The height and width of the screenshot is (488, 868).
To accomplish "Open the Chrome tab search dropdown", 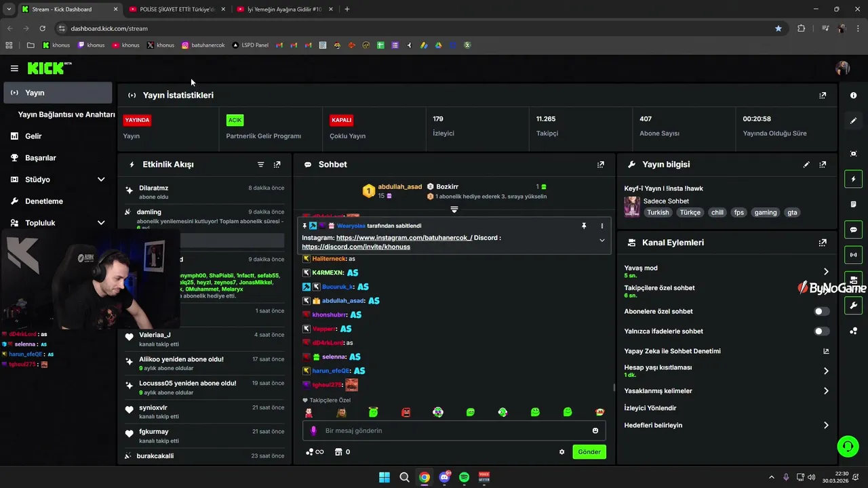I will (8, 9).
